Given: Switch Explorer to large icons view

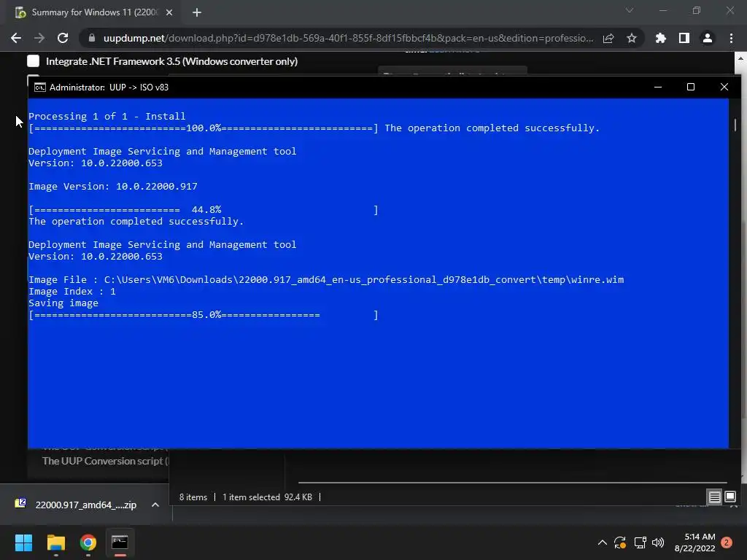Looking at the screenshot, I should click(x=730, y=497).
